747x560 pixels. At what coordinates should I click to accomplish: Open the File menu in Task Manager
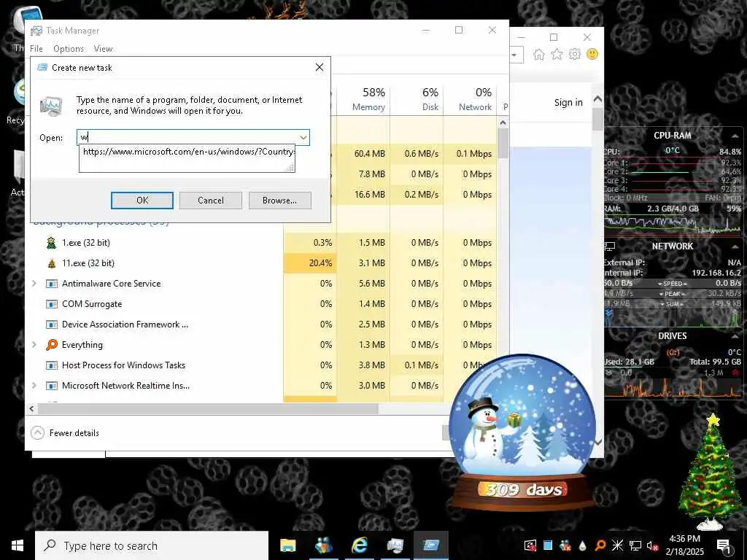tap(36, 49)
